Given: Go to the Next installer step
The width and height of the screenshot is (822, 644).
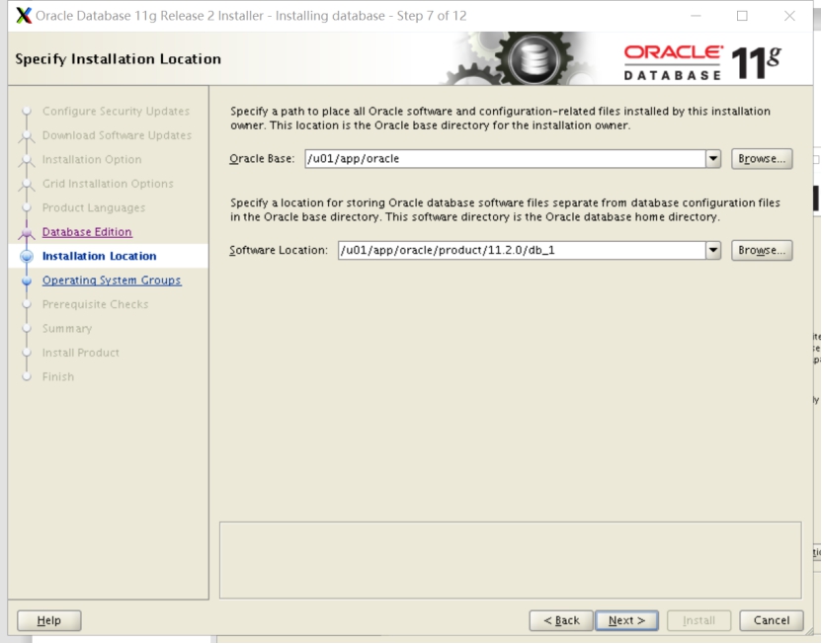Looking at the screenshot, I should [x=626, y=620].
